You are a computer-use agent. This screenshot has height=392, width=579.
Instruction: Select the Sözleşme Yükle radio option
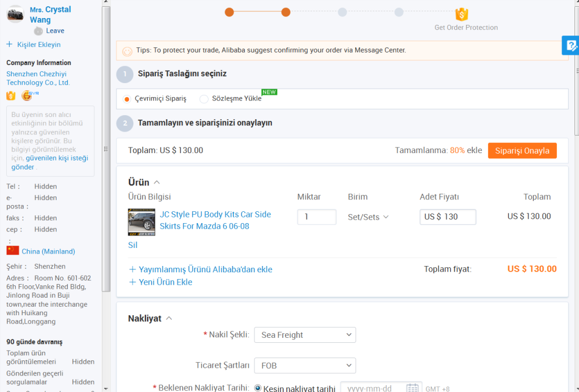click(204, 99)
